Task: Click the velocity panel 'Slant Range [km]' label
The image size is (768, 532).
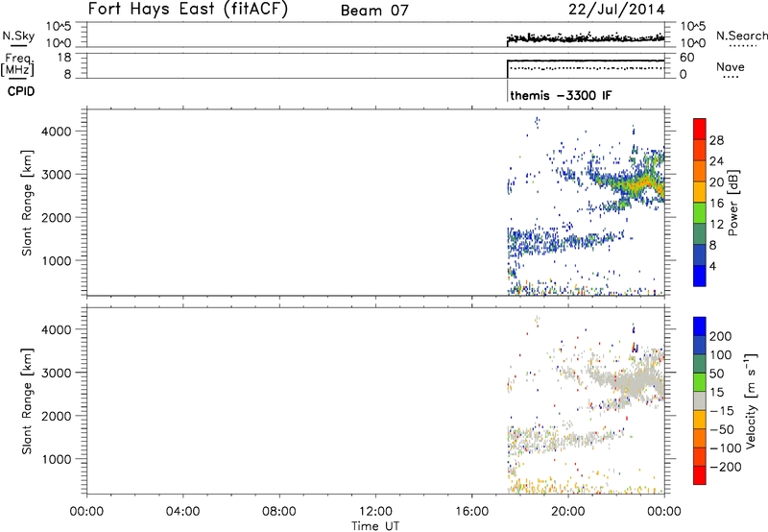Action: (27, 400)
